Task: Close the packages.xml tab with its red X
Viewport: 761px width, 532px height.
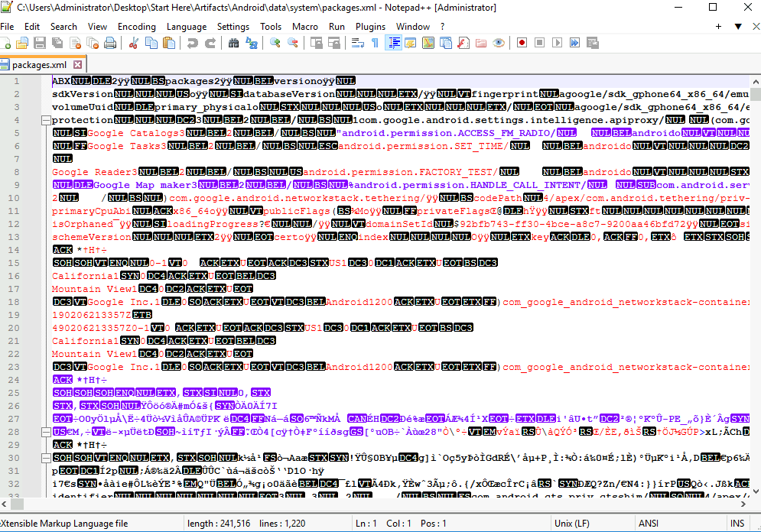Action: 78,64
